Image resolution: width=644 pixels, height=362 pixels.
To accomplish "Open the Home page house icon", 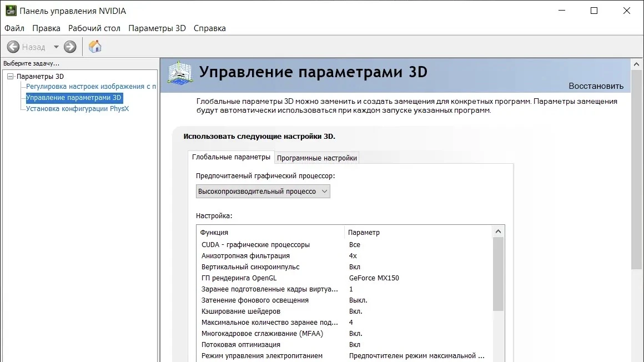I will pyautogui.click(x=95, y=47).
